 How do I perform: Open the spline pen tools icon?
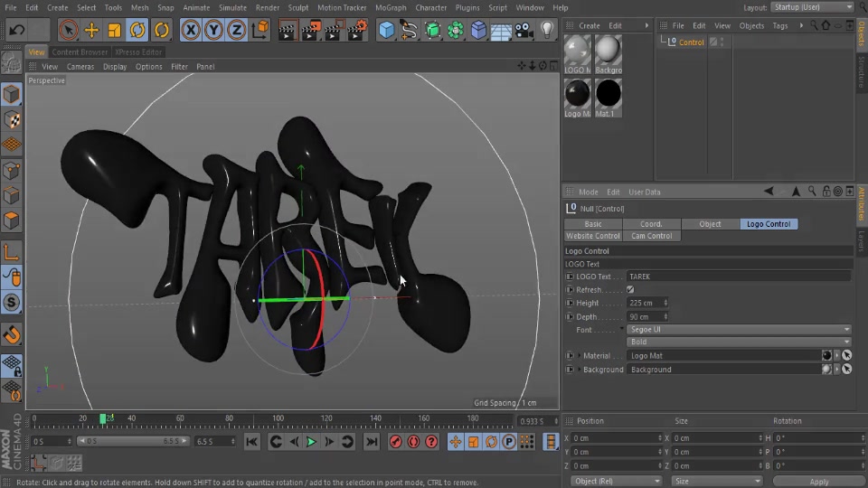[x=409, y=30]
